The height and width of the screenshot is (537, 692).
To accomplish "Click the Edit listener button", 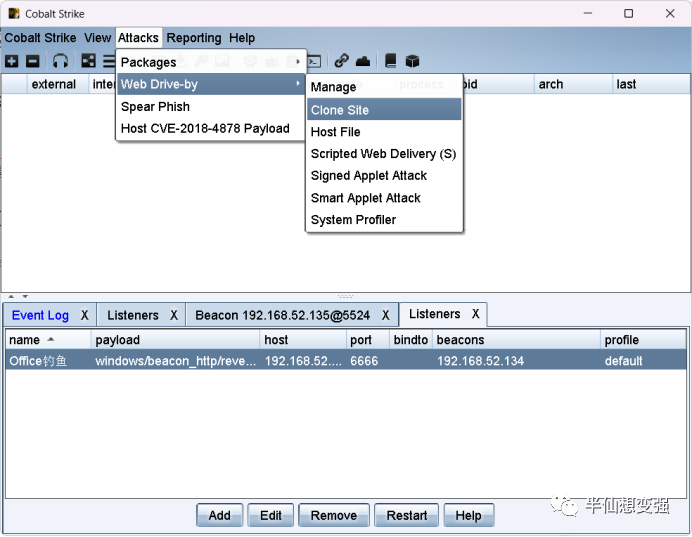I will coord(271,515).
